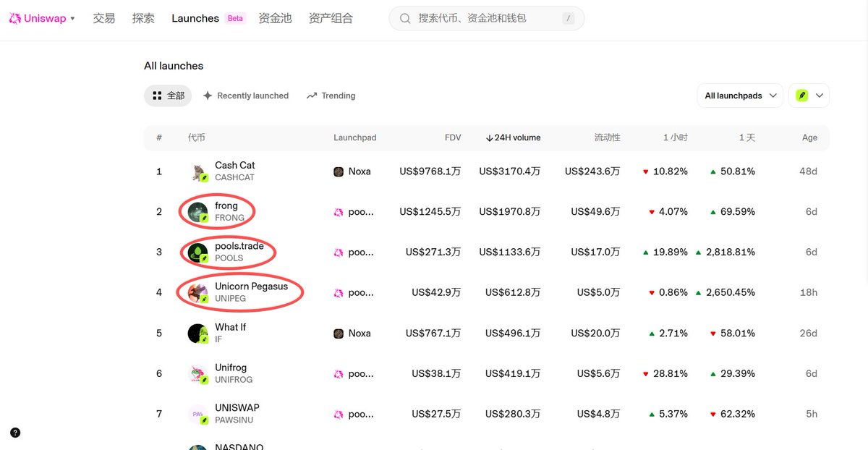Click the Unifrog token icon
The image size is (868, 450).
coord(198,374)
